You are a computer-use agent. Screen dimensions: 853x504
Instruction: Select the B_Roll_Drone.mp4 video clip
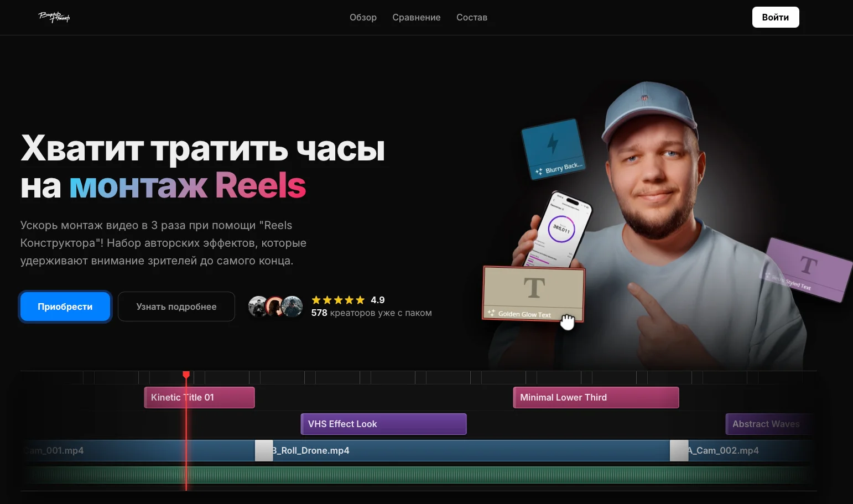471,450
